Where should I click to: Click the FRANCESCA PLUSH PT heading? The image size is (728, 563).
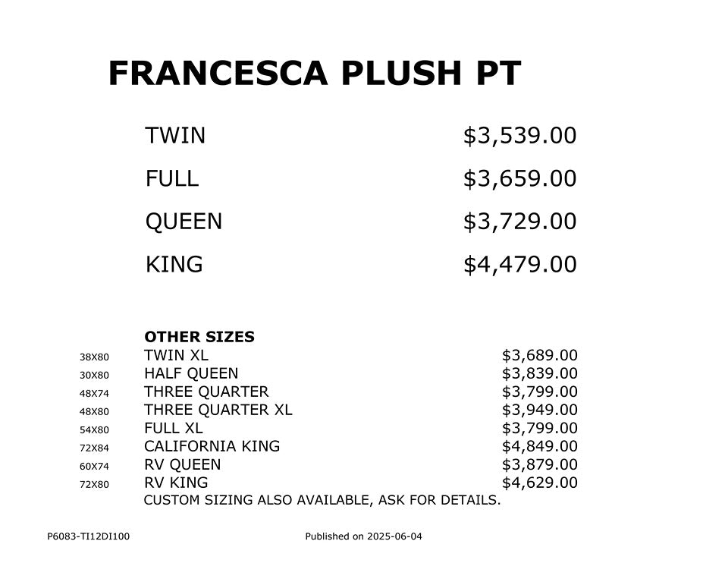(314, 74)
